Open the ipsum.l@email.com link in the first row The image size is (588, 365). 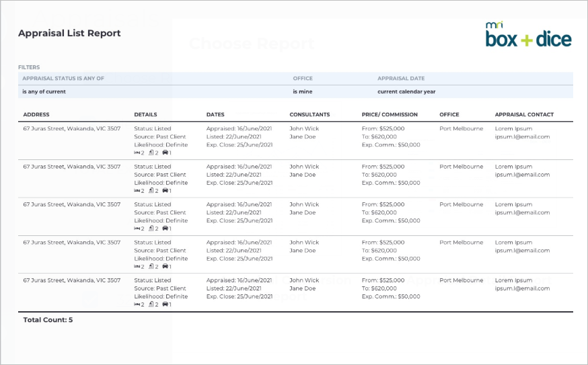click(x=522, y=136)
